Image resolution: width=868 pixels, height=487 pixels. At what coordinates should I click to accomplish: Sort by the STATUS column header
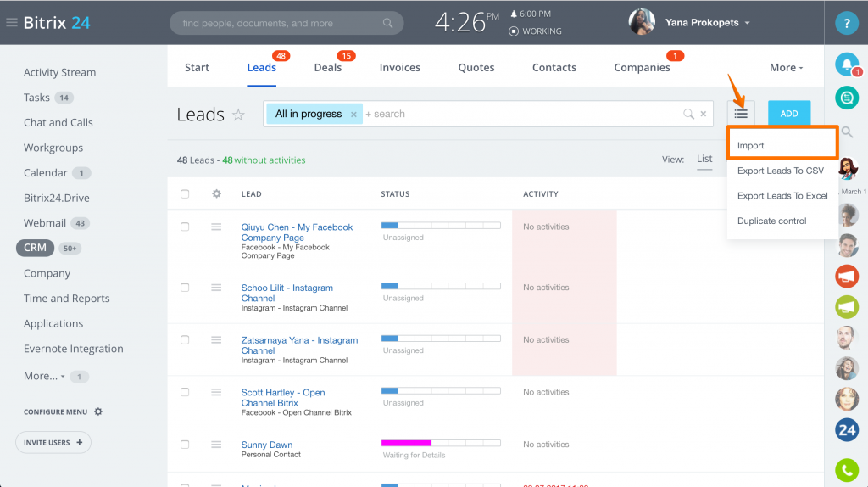click(395, 194)
